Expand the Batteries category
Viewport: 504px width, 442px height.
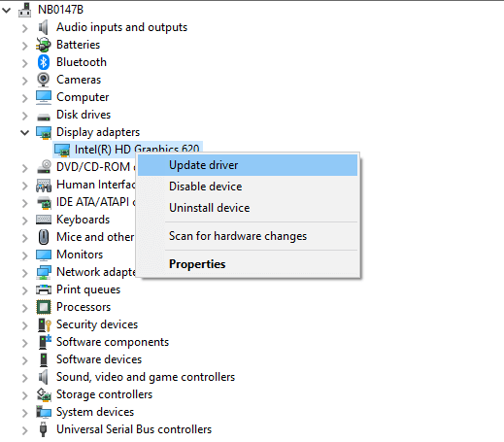click(x=24, y=46)
